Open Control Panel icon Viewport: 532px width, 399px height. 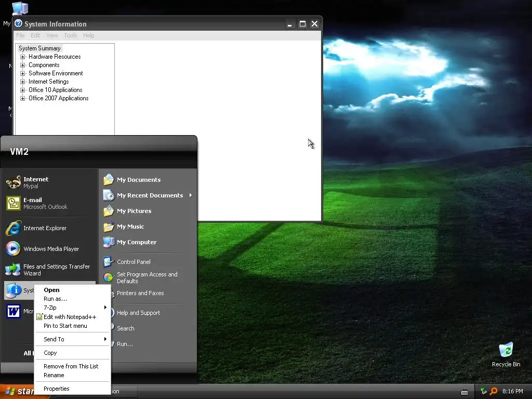click(x=108, y=262)
